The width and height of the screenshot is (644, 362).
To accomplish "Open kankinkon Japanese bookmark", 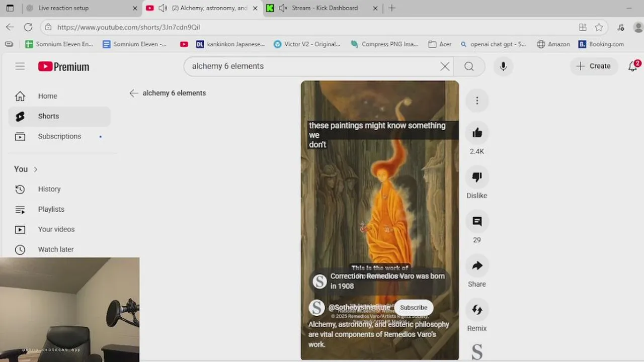I will click(230, 44).
